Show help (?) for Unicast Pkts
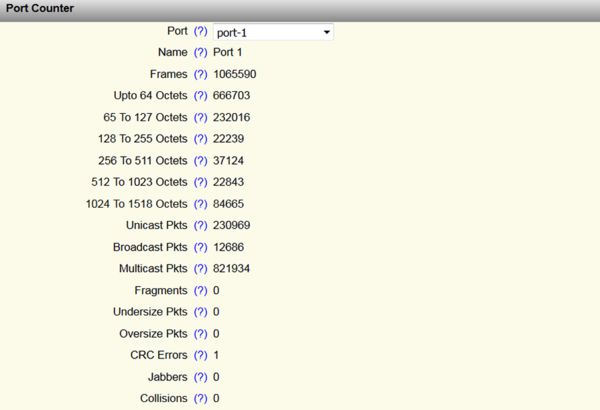The width and height of the screenshot is (600, 410). tap(200, 225)
